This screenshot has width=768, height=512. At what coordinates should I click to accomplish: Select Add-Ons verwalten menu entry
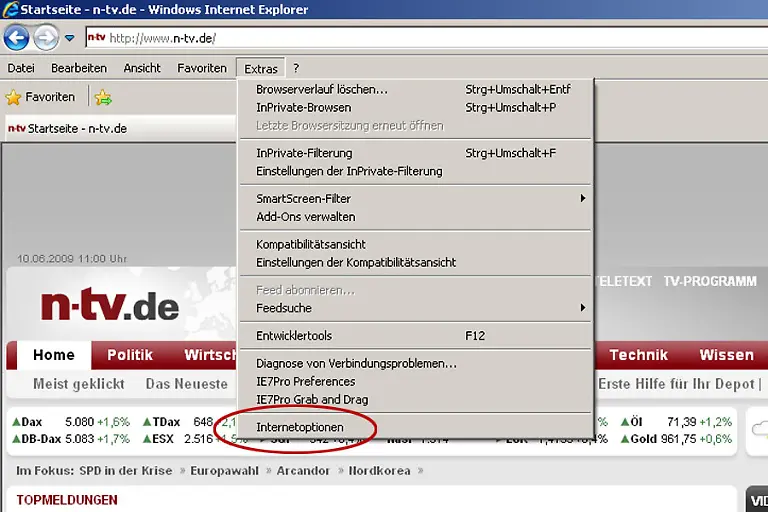click(306, 216)
